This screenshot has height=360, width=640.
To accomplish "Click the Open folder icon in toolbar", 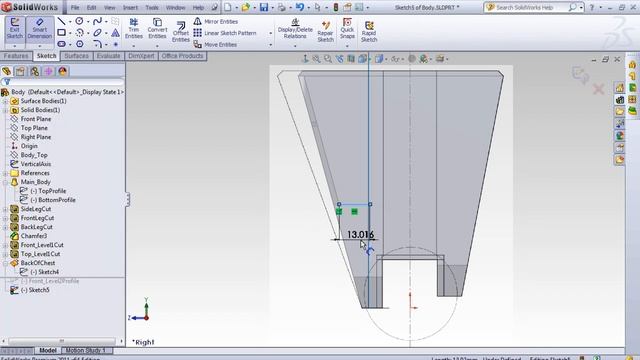I will 245,7.
